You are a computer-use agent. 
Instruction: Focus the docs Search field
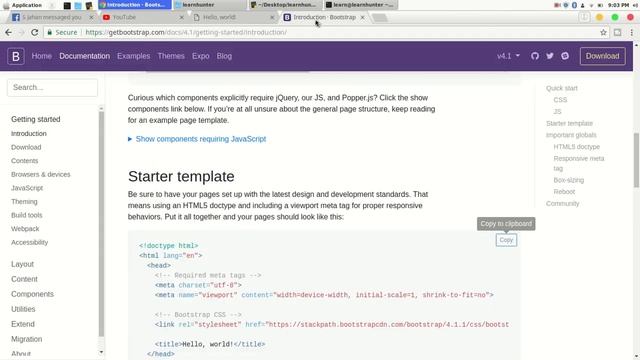52,87
